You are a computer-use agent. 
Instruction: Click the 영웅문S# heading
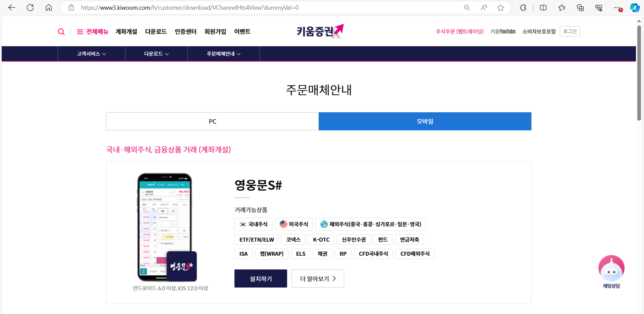tap(258, 185)
